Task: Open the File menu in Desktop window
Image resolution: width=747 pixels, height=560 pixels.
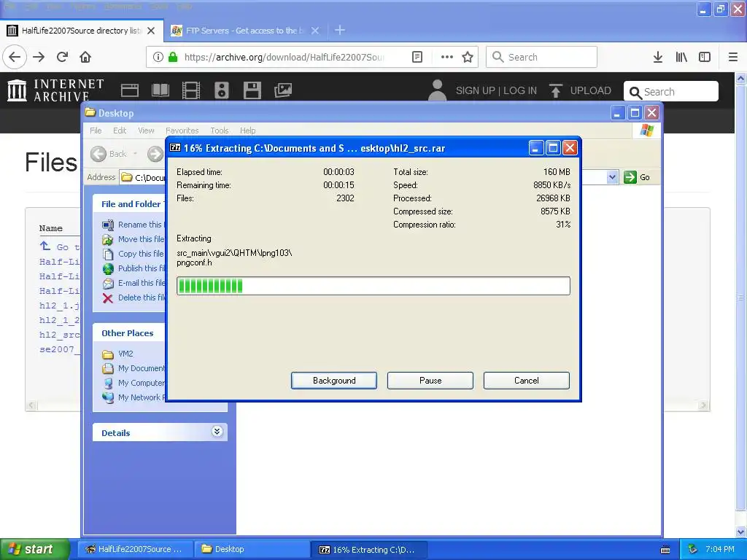Action: coord(96,131)
